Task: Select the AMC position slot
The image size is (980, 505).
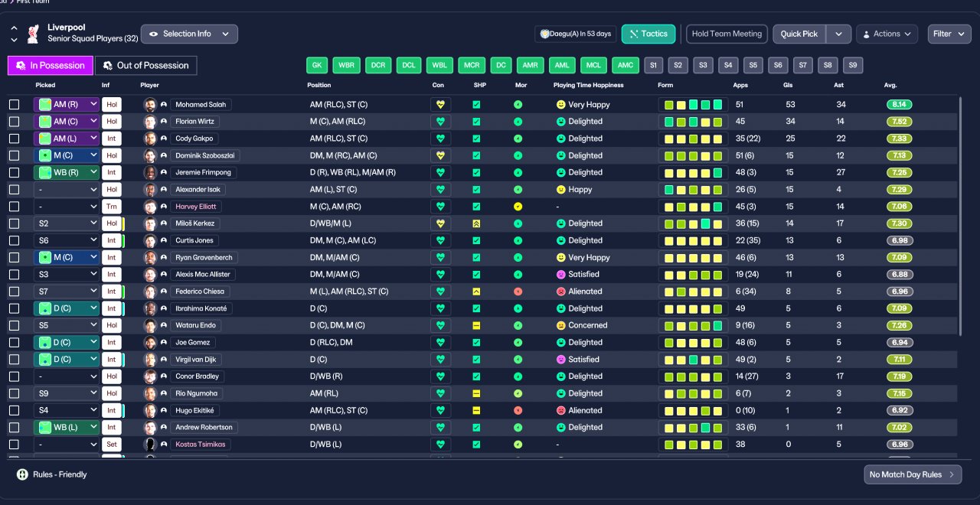Action: (626, 66)
